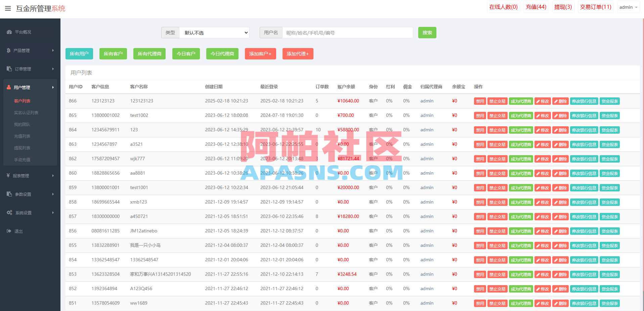
Task: Open the 类型 dropdown showing 默认不选
Action: tap(214, 33)
